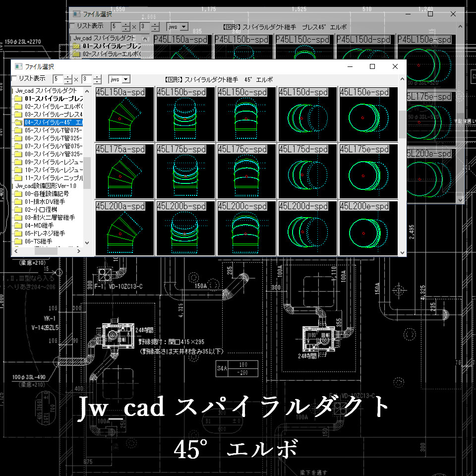Viewport: 476px width, 476px height.
Task: Select root node Jw_cad スパイラルダクト
Action: pos(46,90)
